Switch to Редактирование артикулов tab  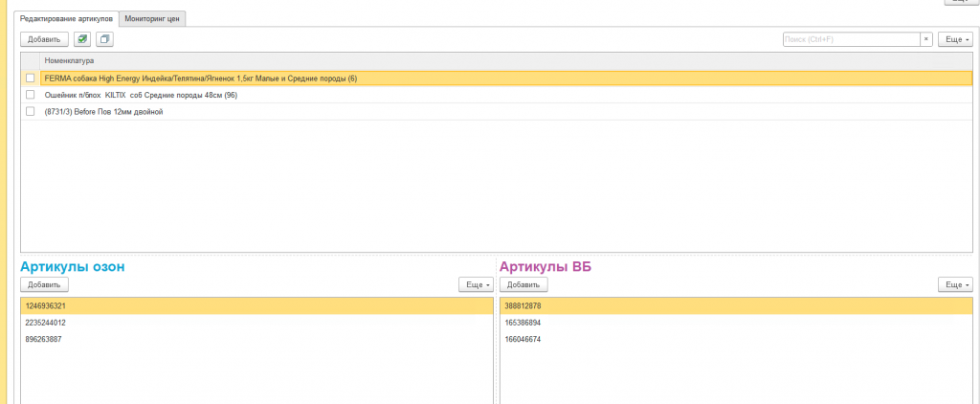[x=66, y=19]
